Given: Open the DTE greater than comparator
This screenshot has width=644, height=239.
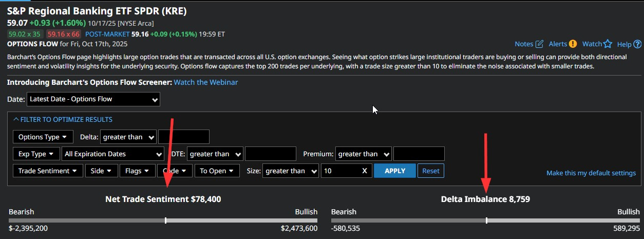Looking at the screenshot, I should (x=215, y=154).
